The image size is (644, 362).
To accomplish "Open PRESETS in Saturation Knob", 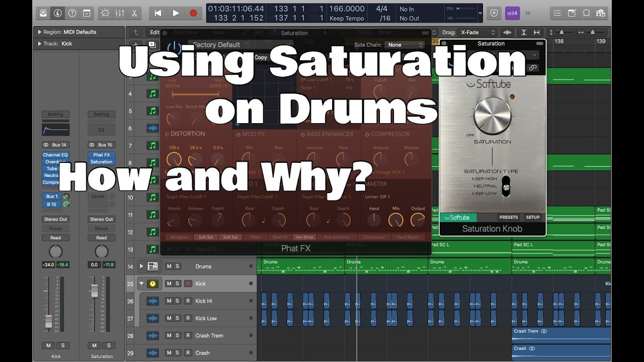I will coord(508,217).
